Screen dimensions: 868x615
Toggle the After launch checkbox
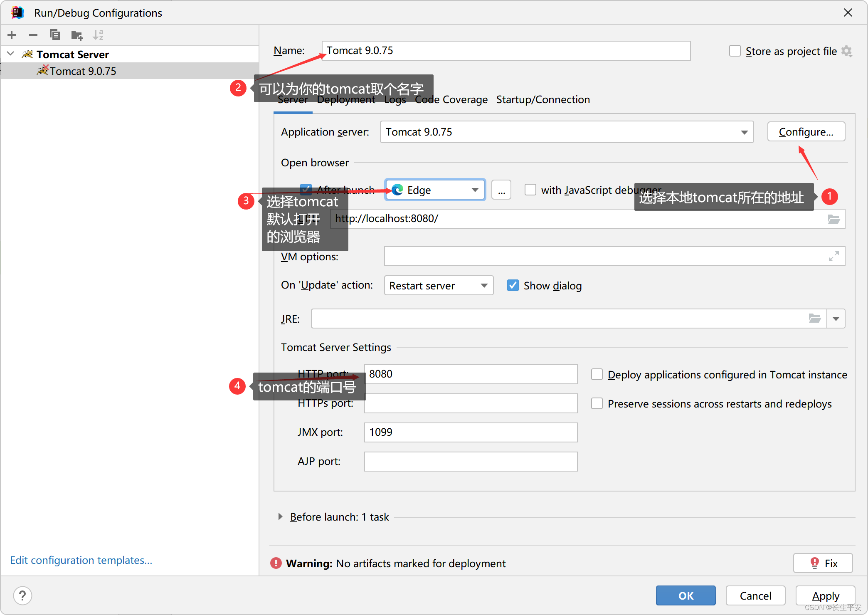tap(306, 190)
